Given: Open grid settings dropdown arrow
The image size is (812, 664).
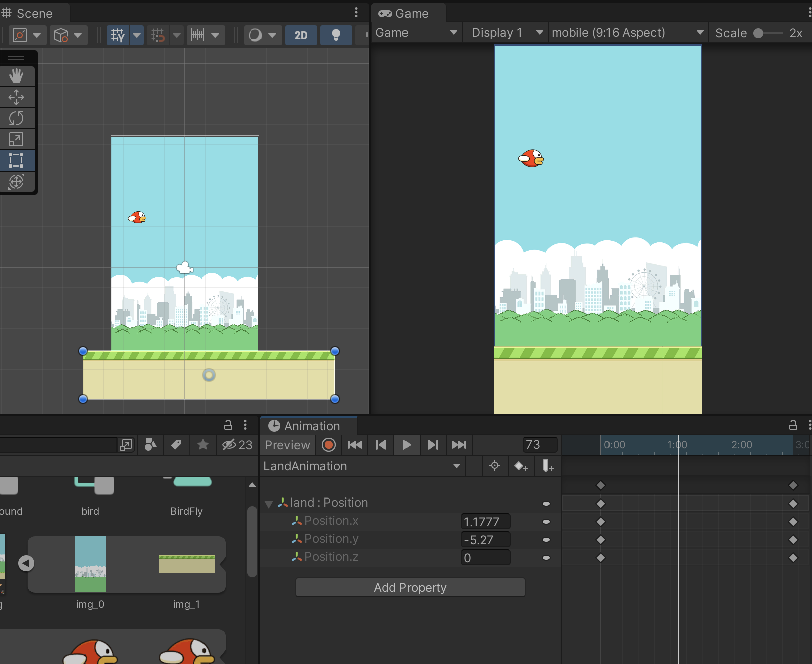Looking at the screenshot, I should [137, 35].
